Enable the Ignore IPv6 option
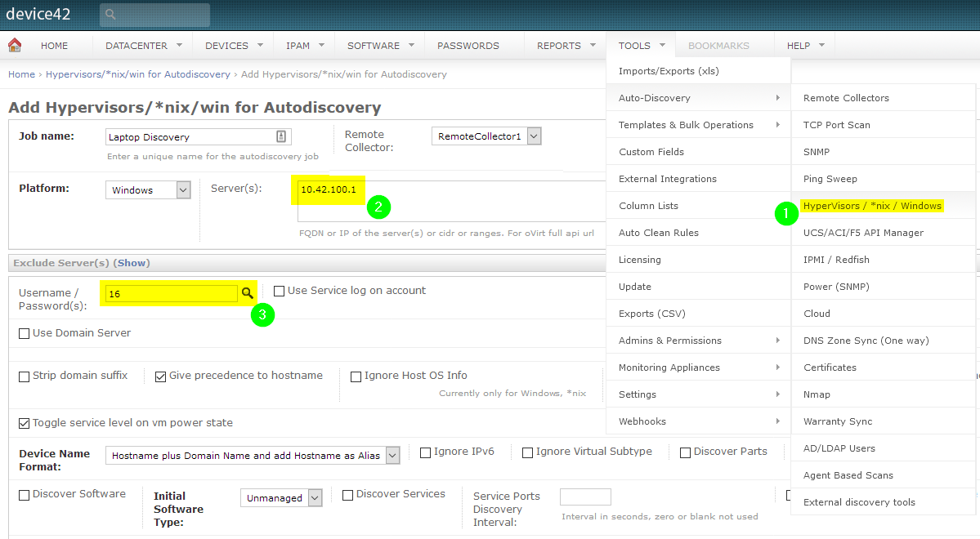980x539 pixels. 424,452
